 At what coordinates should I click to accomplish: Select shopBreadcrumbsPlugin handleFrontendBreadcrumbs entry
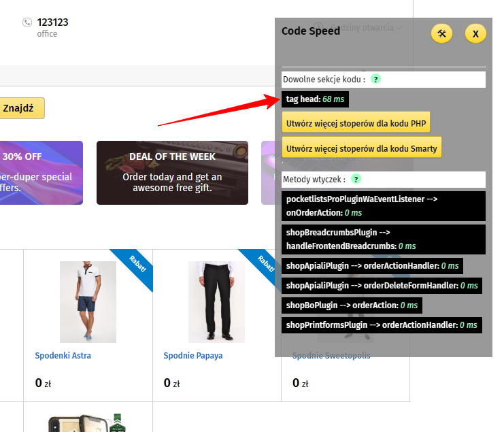(384, 239)
